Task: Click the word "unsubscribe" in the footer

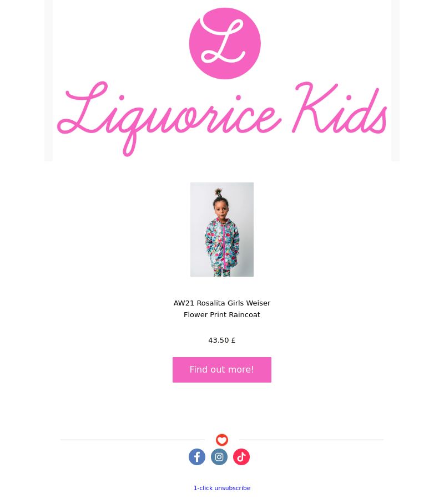Action: (x=233, y=488)
